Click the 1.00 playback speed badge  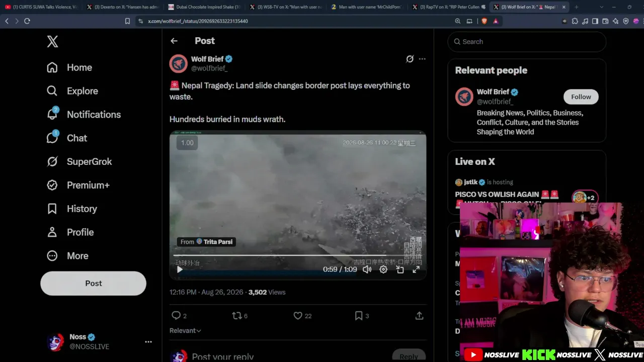(187, 143)
